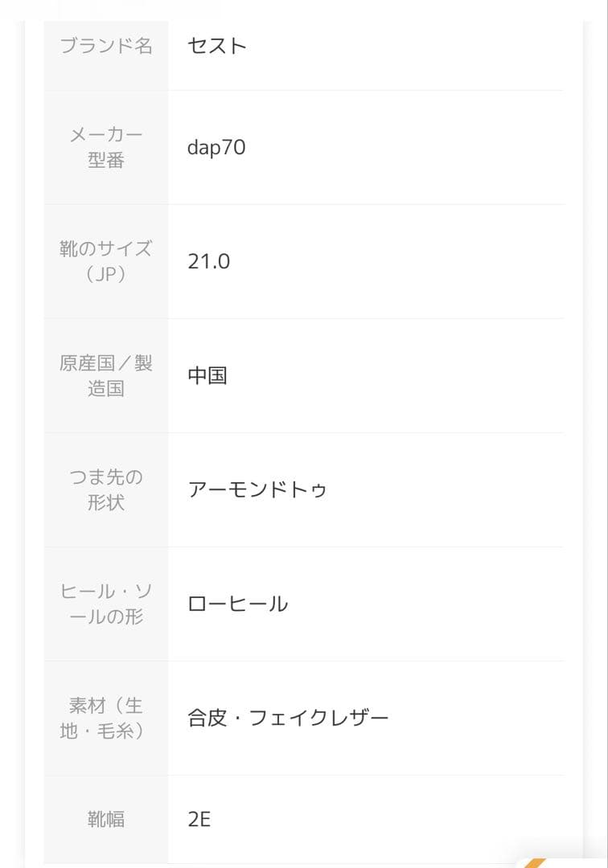Select the country value 中国

pyautogui.click(x=207, y=375)
